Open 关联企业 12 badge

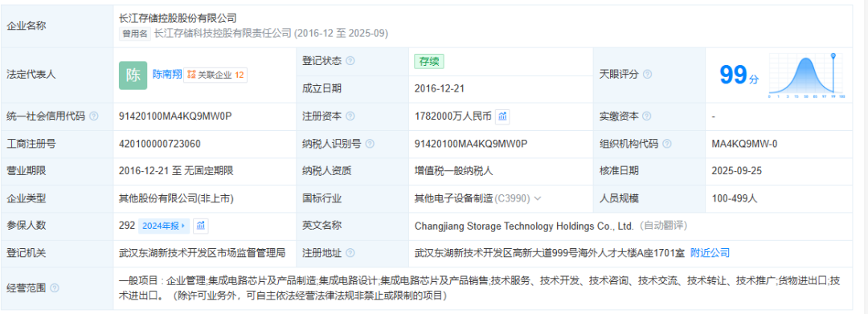(215, 75)
